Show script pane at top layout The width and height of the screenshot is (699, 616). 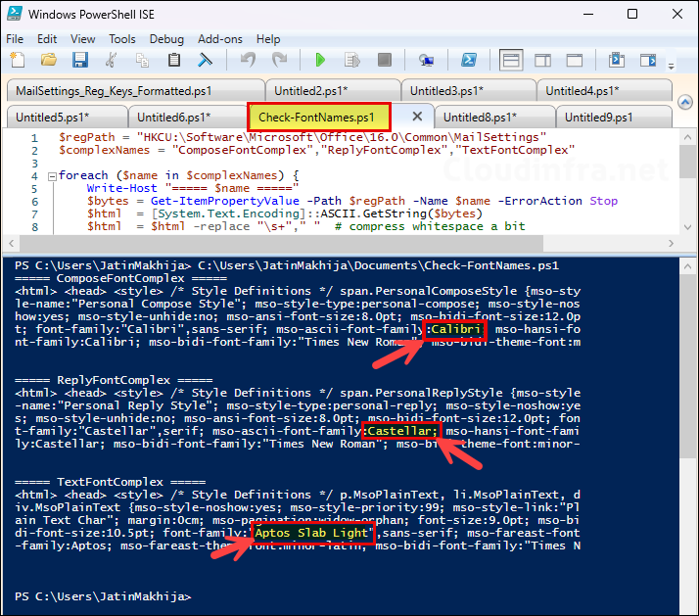tap(511, 60)
